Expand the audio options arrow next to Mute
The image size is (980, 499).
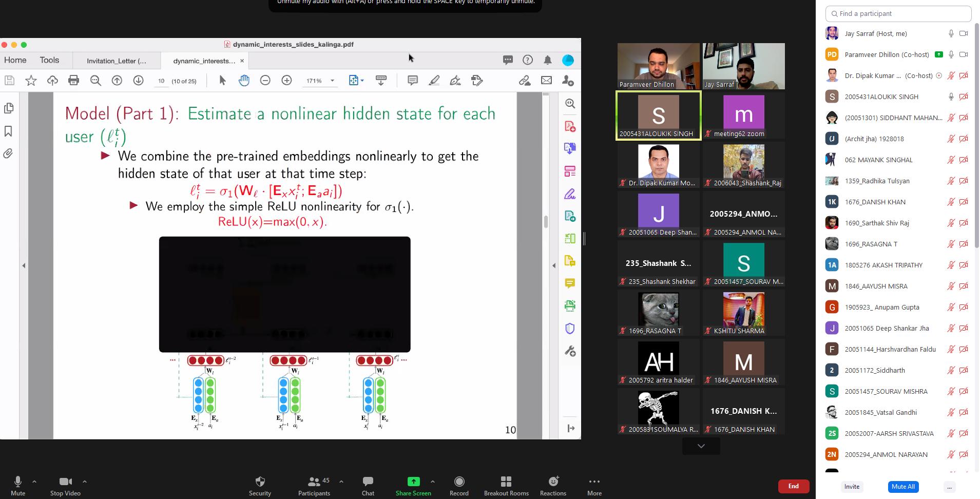pos(34,482)
